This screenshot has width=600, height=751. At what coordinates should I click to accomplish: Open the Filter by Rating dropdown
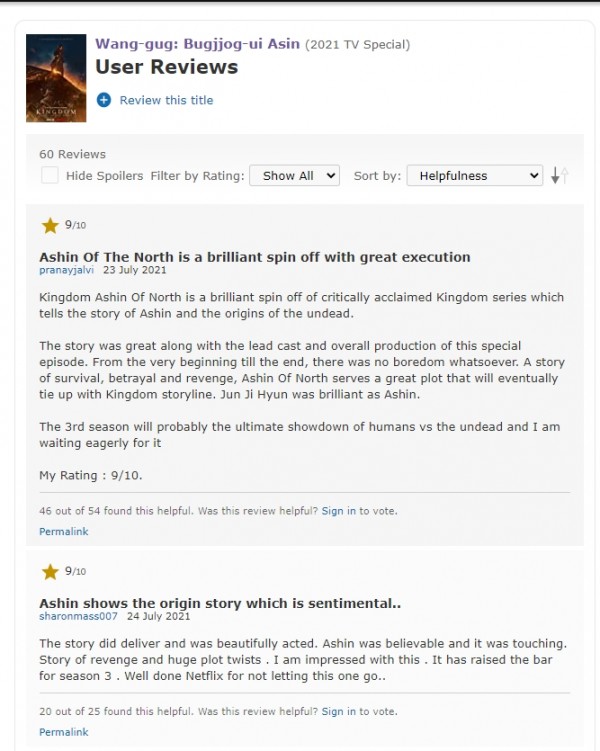coord(294,176)
